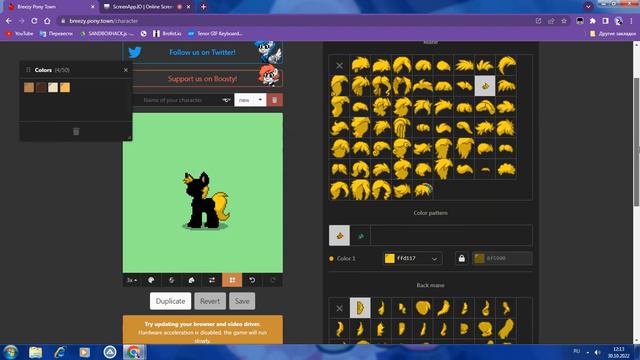Select the first Color pattern option
Image resolution: width=640 pixels, height=360 pixels.
point(340,236)
